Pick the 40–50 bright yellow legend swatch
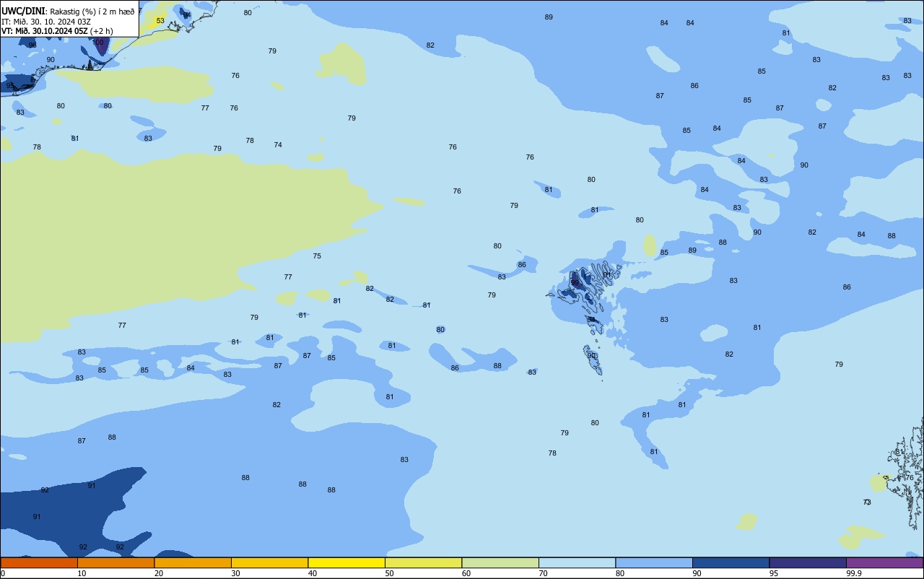This screenshot has width=924, height=579. pyautogui.click(x=346, y=562)
